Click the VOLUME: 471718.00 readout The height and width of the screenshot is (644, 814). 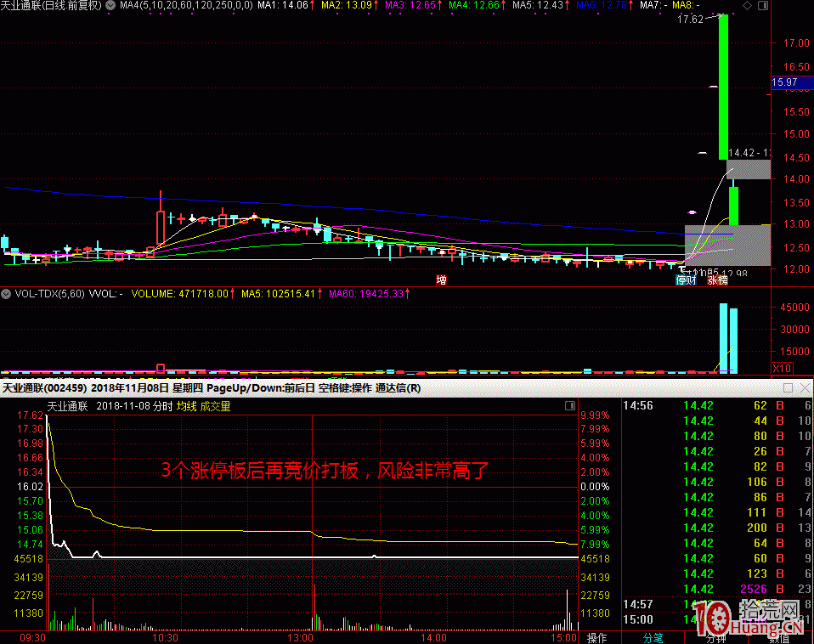click(x=184, y=294)
